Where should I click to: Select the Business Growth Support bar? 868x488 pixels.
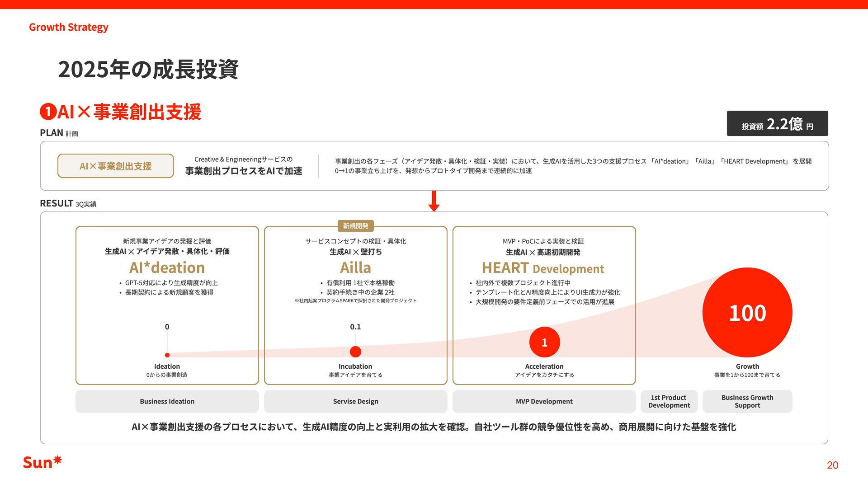(747, 401)
